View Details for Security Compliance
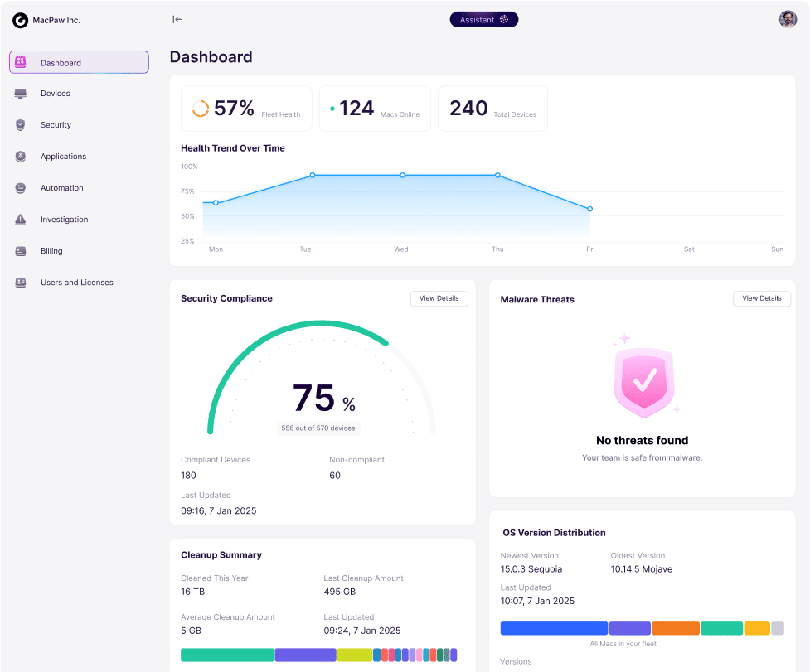 coord(439,298)
